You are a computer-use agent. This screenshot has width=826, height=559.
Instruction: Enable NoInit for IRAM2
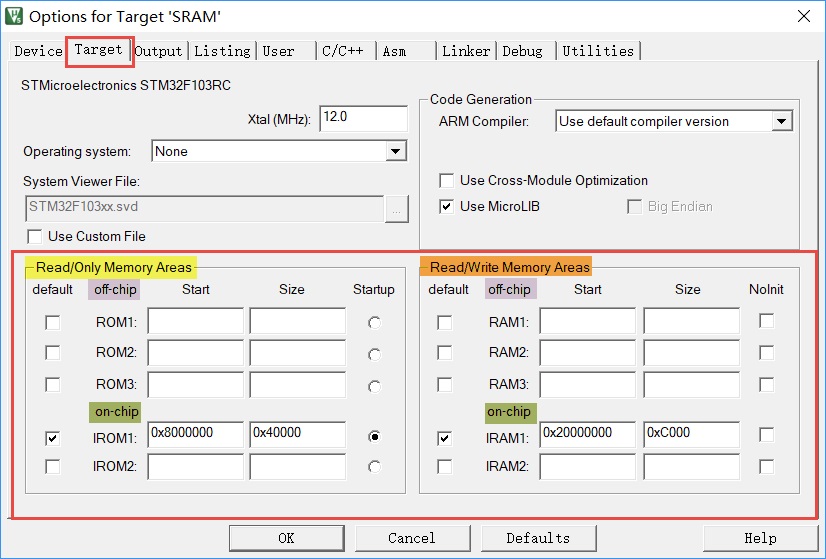[766, 467]
